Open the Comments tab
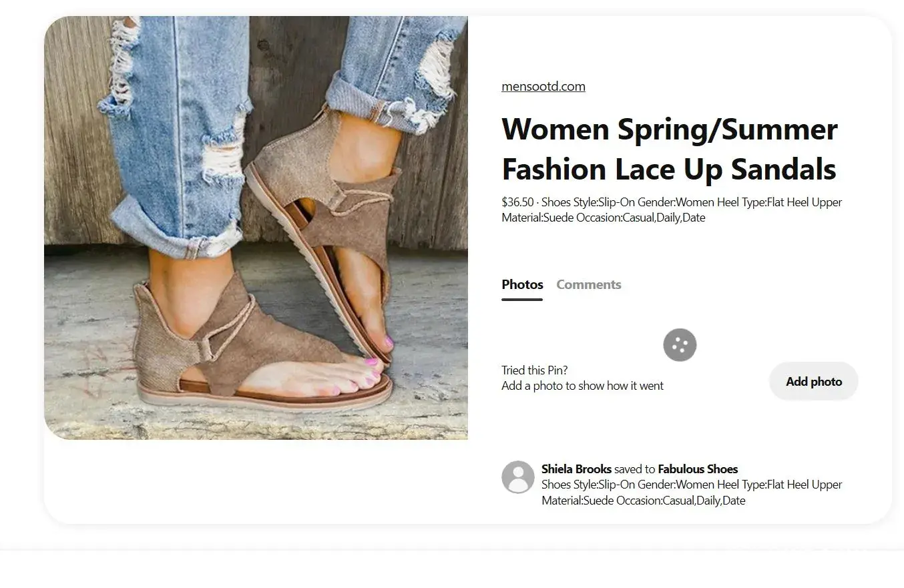This screenshot has width=904, height=588. (588, 284)
